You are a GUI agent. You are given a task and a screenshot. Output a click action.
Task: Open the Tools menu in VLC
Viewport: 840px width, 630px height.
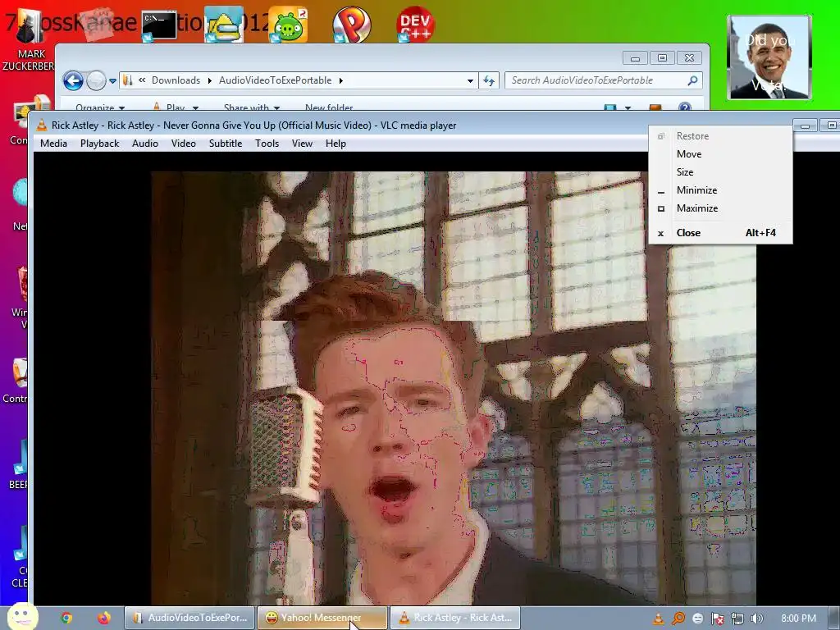[x=267, y=144]
